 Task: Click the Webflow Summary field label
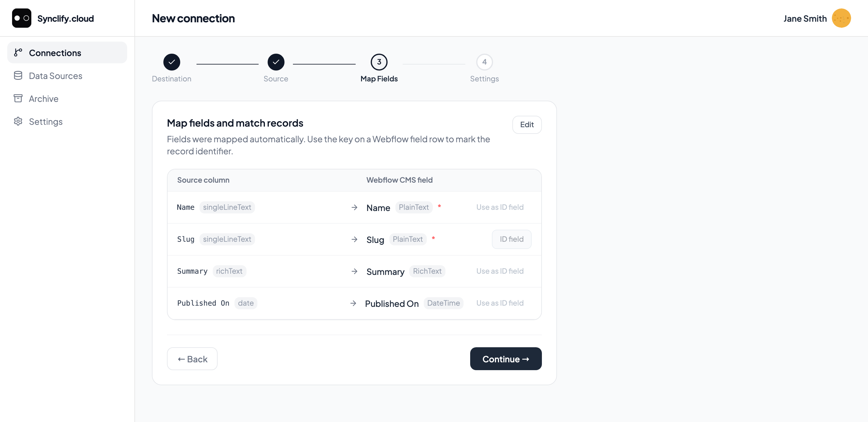click(x=385, y=272)
